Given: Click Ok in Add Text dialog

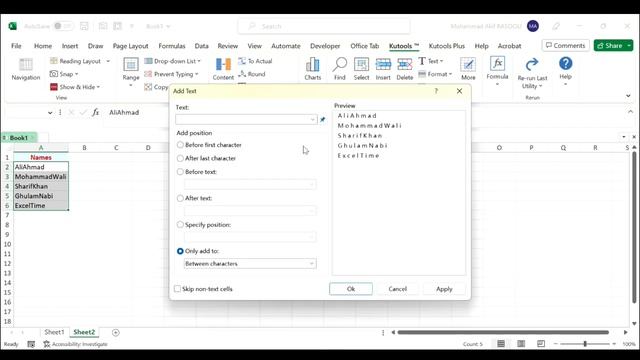Looking at the screenshot, I should pyautogui.click(x=351, y=289).
